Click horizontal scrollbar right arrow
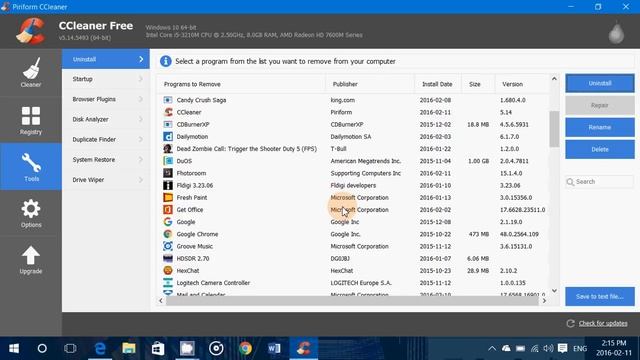Image resolution: width=640 pixels, height=360 pixels. [544, 300]
